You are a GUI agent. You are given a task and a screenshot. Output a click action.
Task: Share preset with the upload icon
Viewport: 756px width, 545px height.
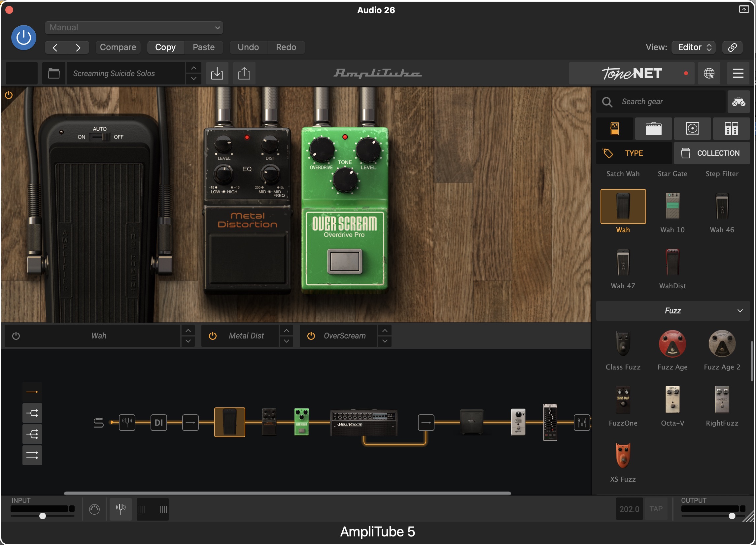[x=244, y=73]
